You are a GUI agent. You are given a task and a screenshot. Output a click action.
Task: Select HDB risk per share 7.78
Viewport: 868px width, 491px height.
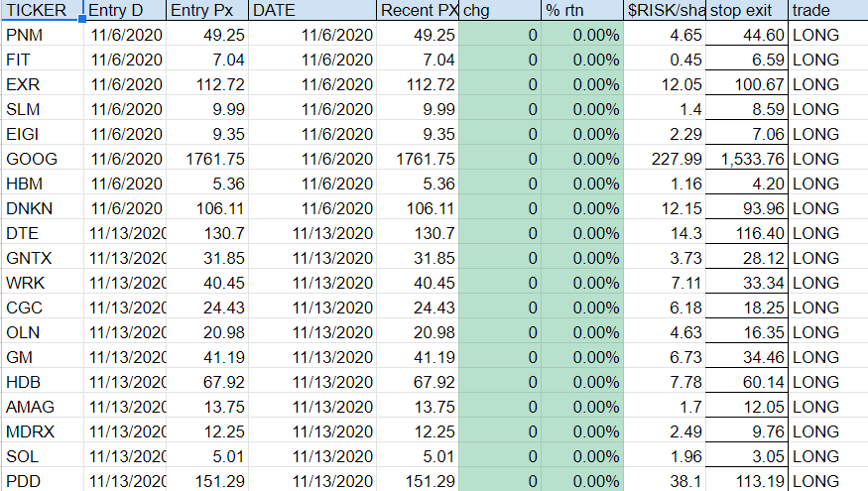(x=665, y=382)
